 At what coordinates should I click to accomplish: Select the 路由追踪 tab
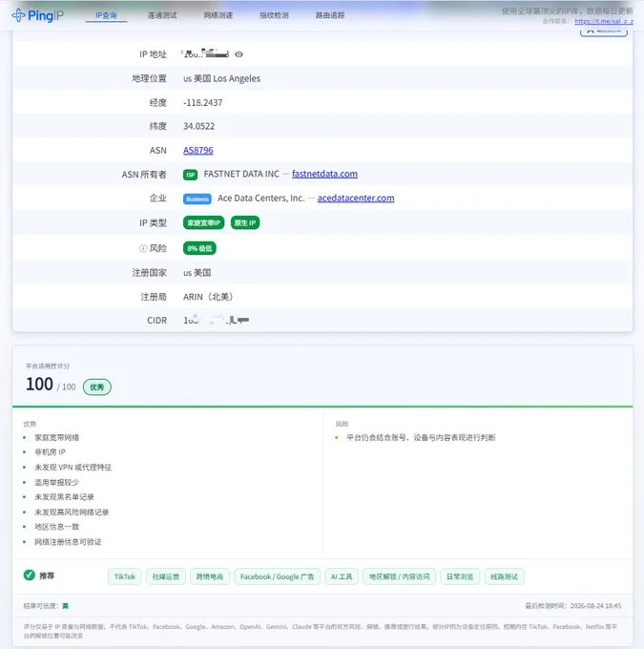[330, 15]
